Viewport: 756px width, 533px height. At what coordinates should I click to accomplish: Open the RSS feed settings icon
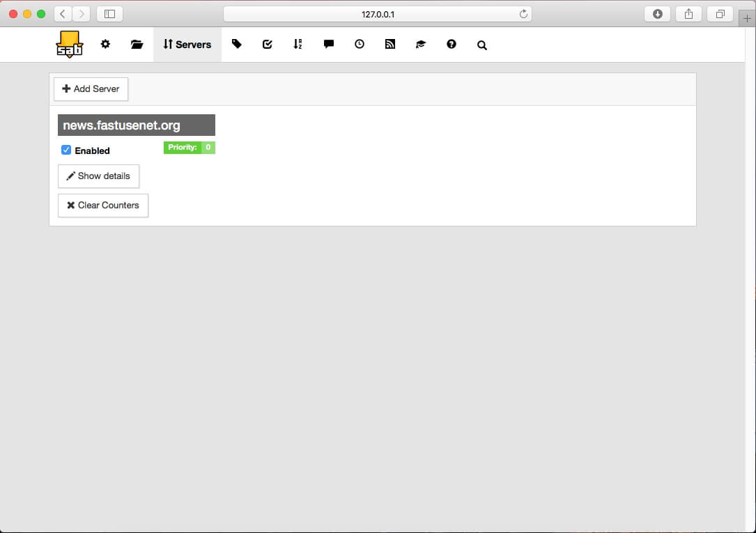tap(390, 45)
